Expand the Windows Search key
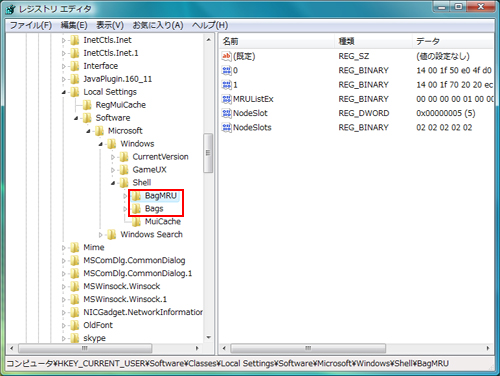This screenshot has height=376, width=500. 101,235
